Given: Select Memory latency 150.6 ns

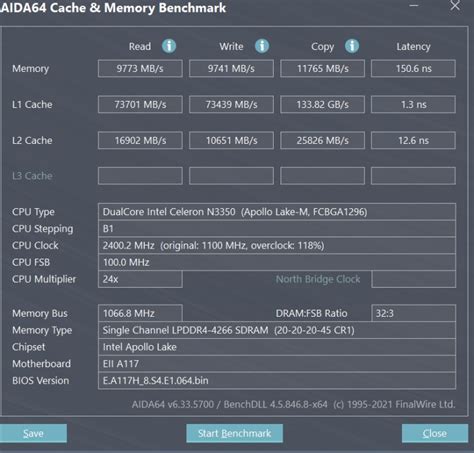Looking at the screenshot, I should (x=413, y=69).
